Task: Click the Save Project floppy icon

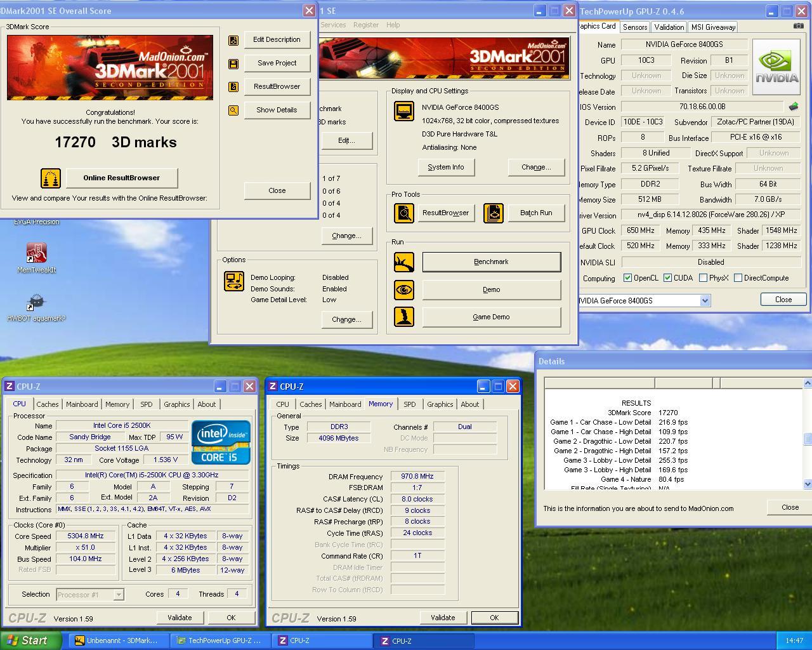Action: 233,63
